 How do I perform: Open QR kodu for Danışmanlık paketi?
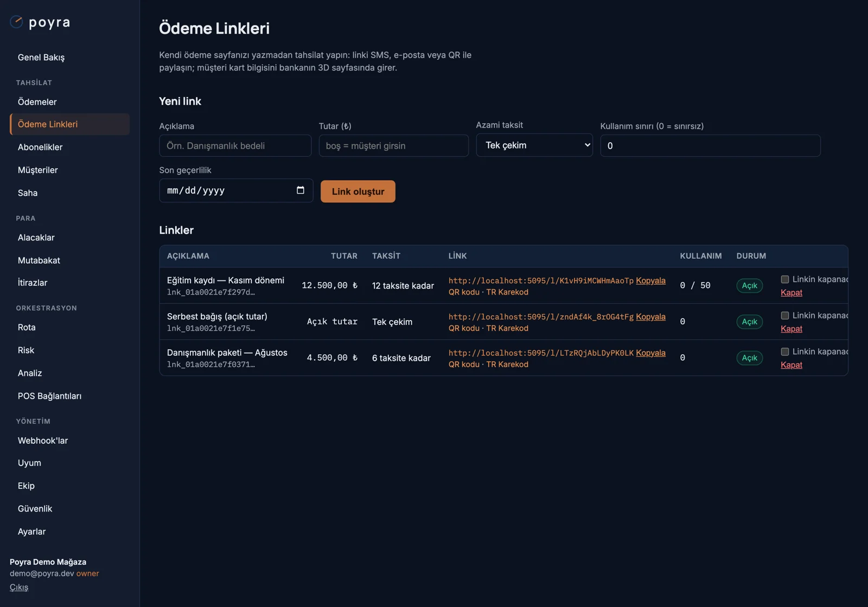(x=464, y=365)
